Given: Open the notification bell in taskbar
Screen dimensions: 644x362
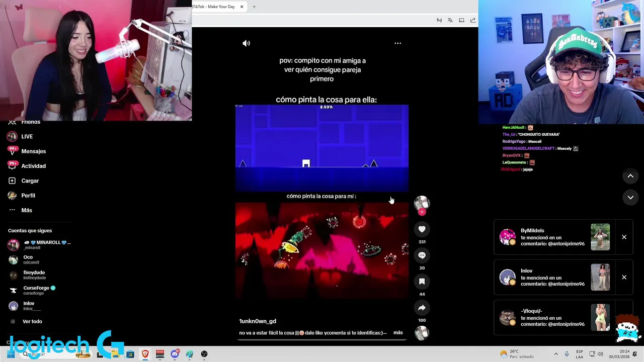Looking at the screenshot, I should [635, 354].
